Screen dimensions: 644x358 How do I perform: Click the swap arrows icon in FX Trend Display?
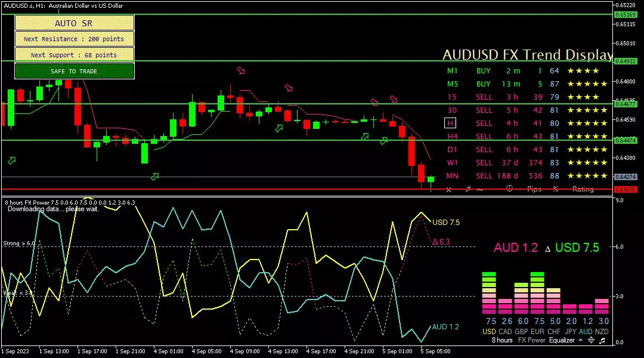click(479, 190)
